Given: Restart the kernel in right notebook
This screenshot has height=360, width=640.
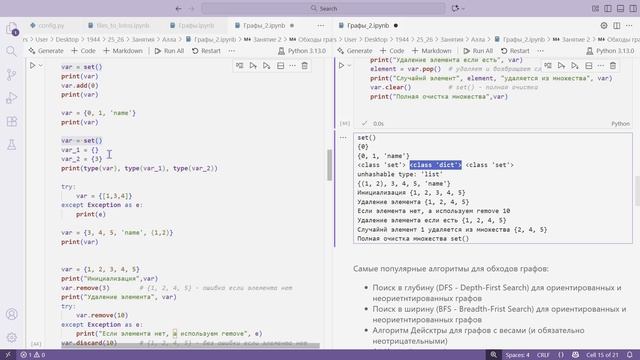Looking at the screenshot, I should pyautogui.click(x=515, y=51).
